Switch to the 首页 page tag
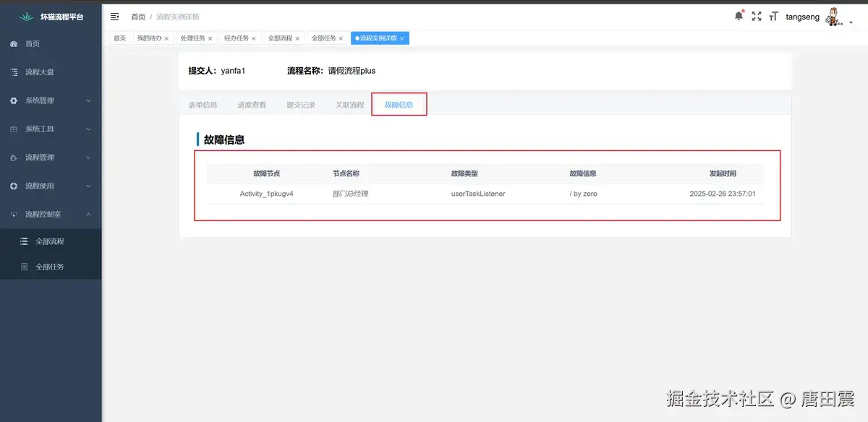 [x=119, y=38]
